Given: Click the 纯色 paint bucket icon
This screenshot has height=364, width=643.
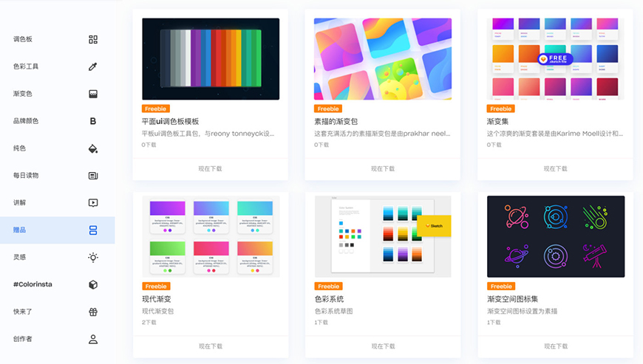Looking at the screenshot, I should click(x=93, y=148).
